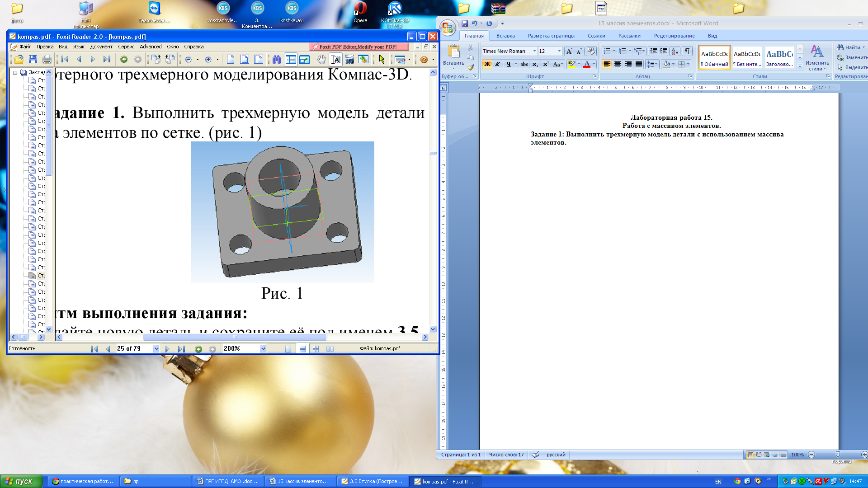Screen dimensions: 868x488
Task: Toggle bookmarks panel icon in Foxit toolbar
Action: tap(291, 59)
